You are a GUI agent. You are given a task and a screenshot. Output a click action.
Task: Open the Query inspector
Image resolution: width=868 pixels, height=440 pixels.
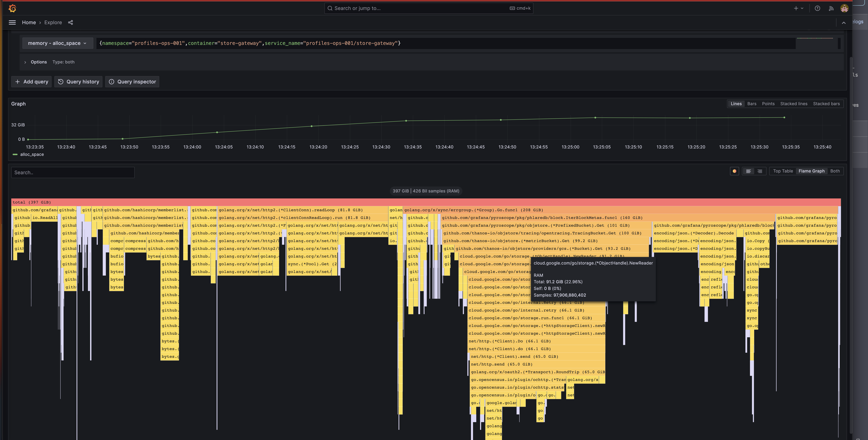132,82
